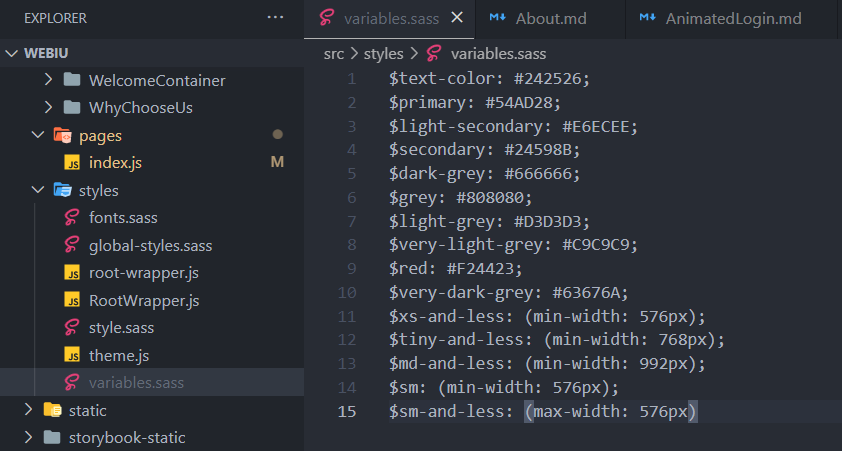Click the Sass icon on variables.sass tab
This screenshot has width=842, height=451.
tap(326, 18)
